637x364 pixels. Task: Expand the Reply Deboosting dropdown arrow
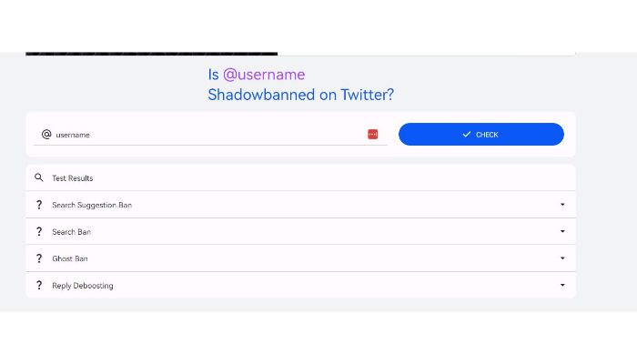coord(562,285)
